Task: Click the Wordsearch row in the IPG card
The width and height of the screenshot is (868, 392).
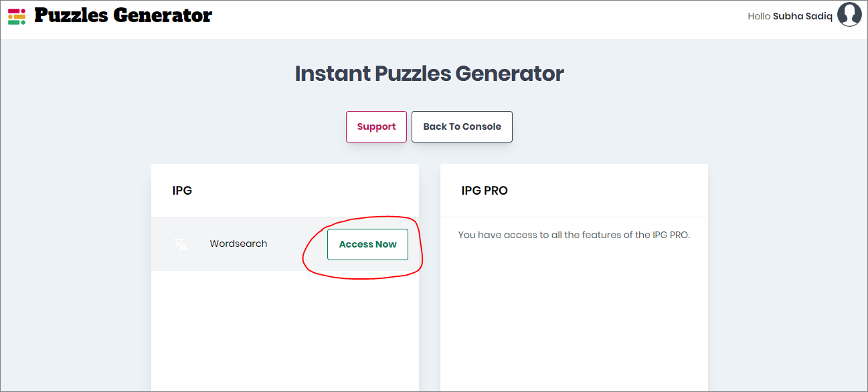Action: (268, 243)
